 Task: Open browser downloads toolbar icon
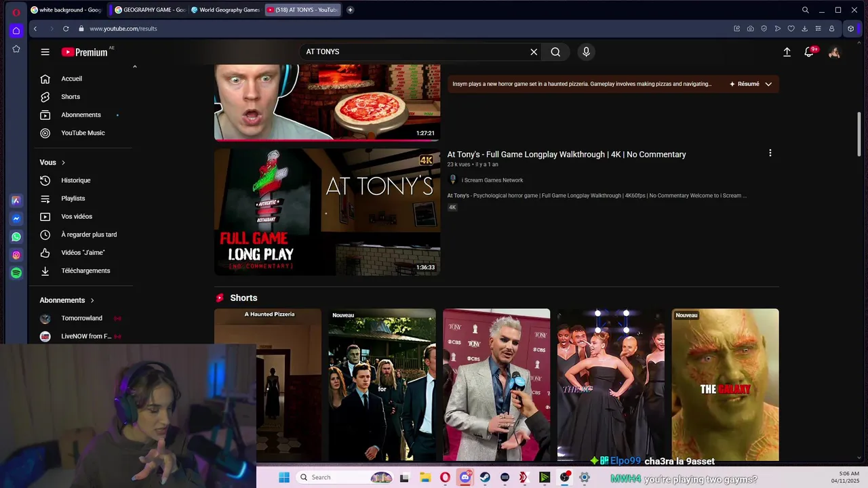(x=804, y=28)
